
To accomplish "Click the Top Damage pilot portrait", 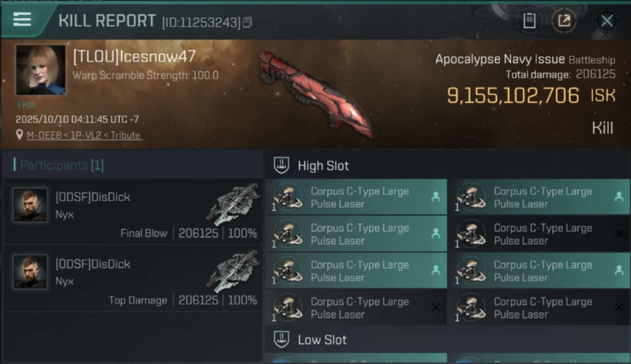I will (30, 272).
